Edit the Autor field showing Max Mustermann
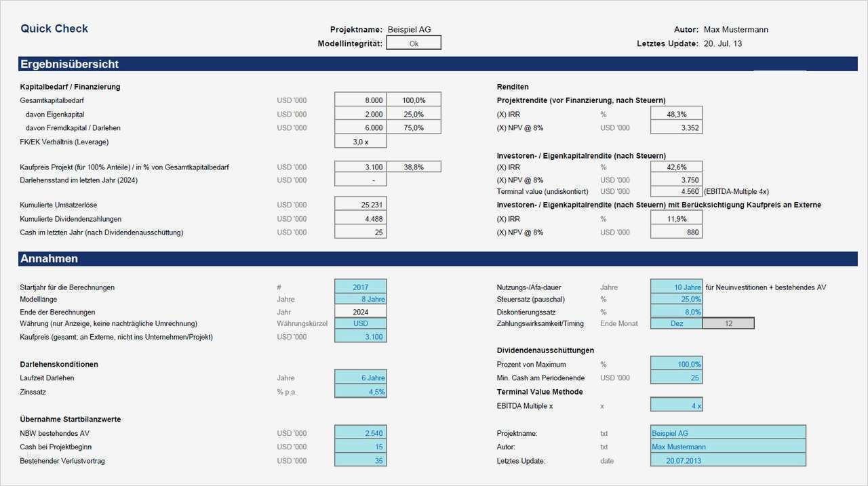868x486 pixels. (x=728, y=447)
